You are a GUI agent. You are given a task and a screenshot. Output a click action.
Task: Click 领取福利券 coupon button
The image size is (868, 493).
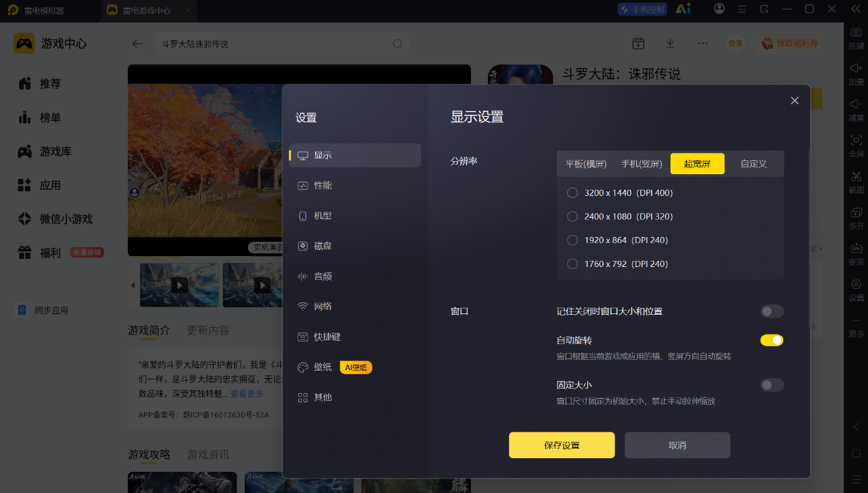pyautogui.click(x=789, y=43)
